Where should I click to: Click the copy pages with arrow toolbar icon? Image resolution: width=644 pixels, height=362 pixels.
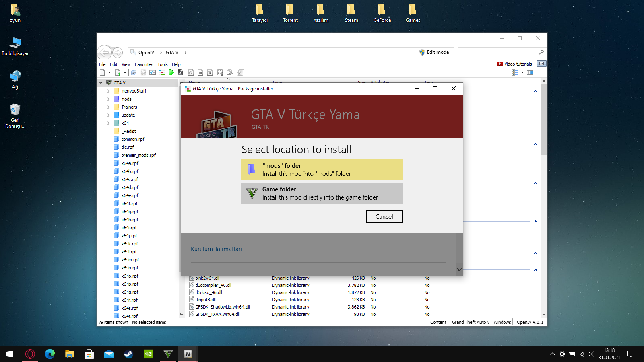pyautogui.click(x=229, y=72)
